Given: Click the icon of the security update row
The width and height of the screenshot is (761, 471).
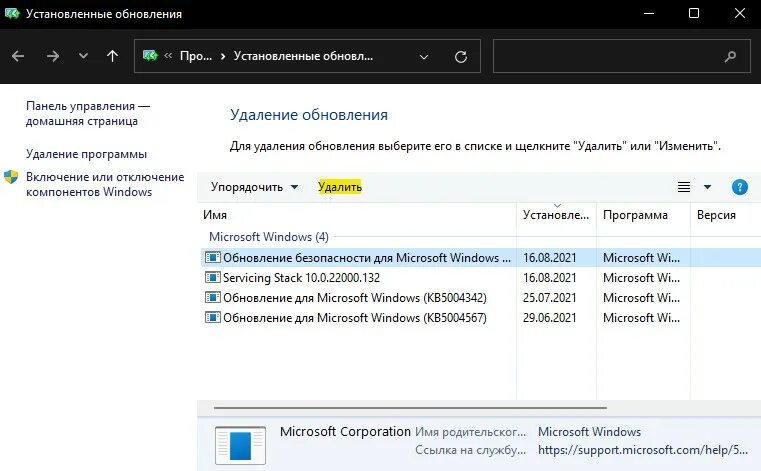Looking at the screenshot, I should click(212, 258).
